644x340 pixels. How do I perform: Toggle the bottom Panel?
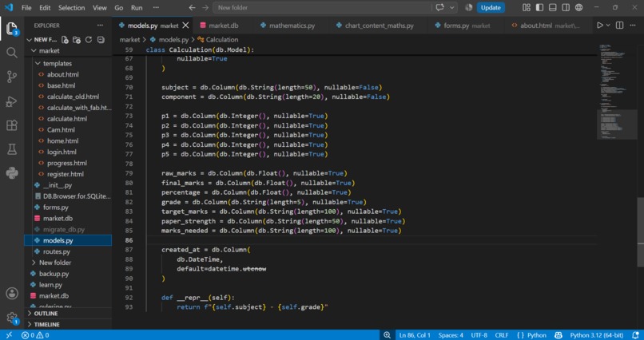(552, 8)
